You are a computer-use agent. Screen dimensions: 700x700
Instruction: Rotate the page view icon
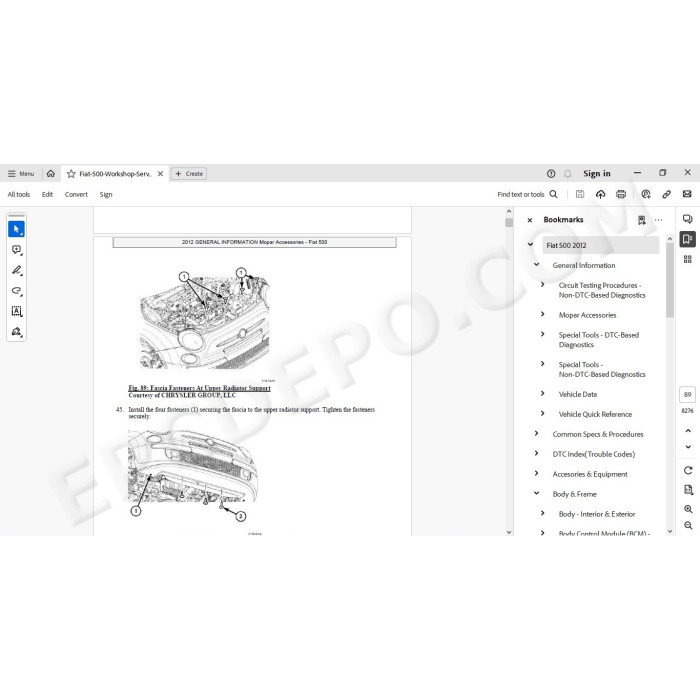click(x=688, y=470)
